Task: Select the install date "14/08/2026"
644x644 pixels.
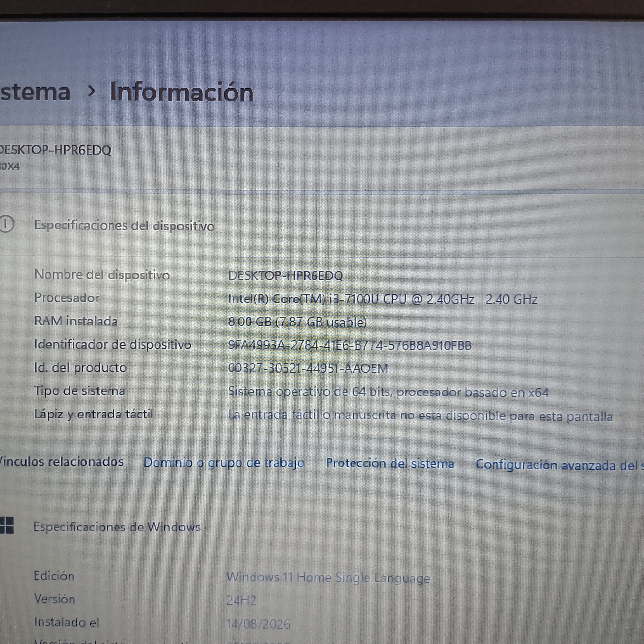Action: click(258, 624)
